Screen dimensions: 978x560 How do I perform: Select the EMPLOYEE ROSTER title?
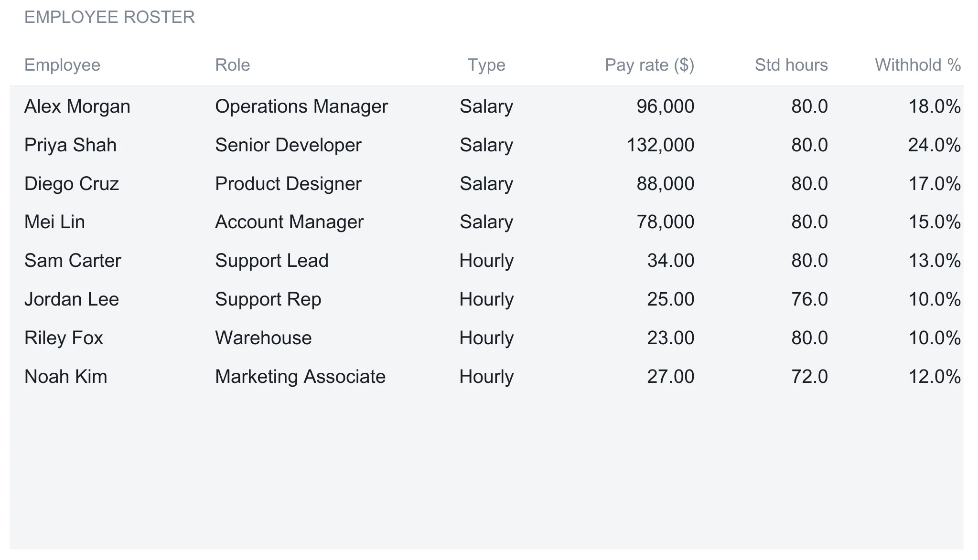(109, 17)
